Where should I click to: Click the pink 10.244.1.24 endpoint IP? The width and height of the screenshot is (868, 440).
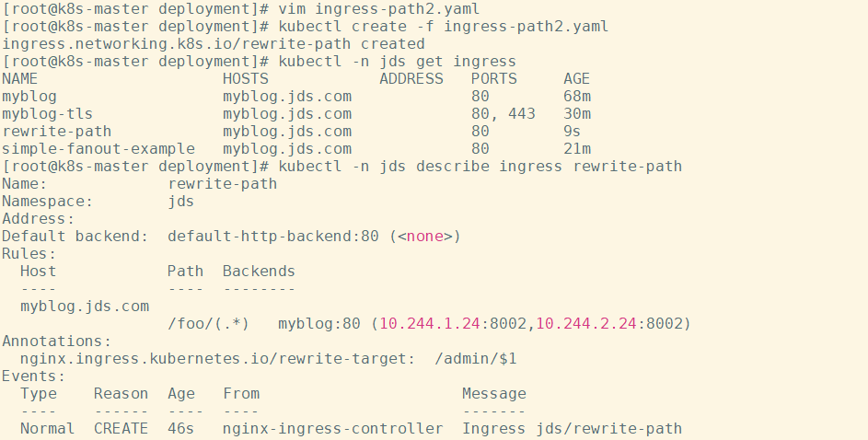[429, 323]
